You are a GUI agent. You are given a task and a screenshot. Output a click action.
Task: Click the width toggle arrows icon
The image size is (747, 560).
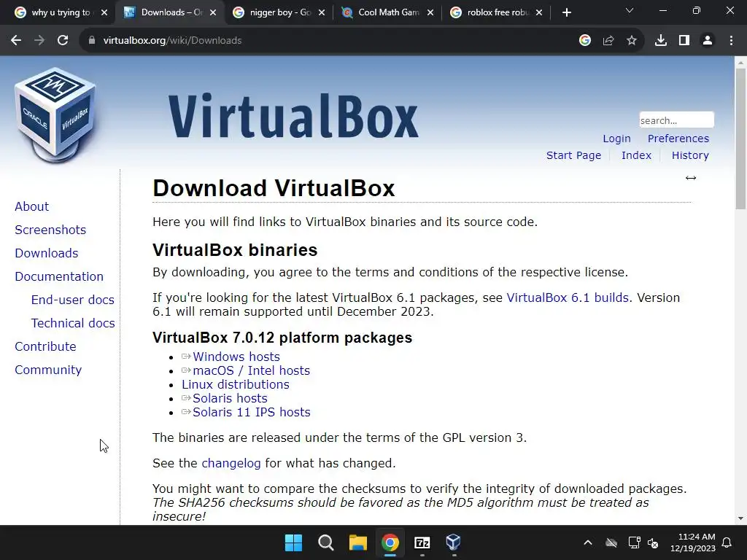[691, 178]
